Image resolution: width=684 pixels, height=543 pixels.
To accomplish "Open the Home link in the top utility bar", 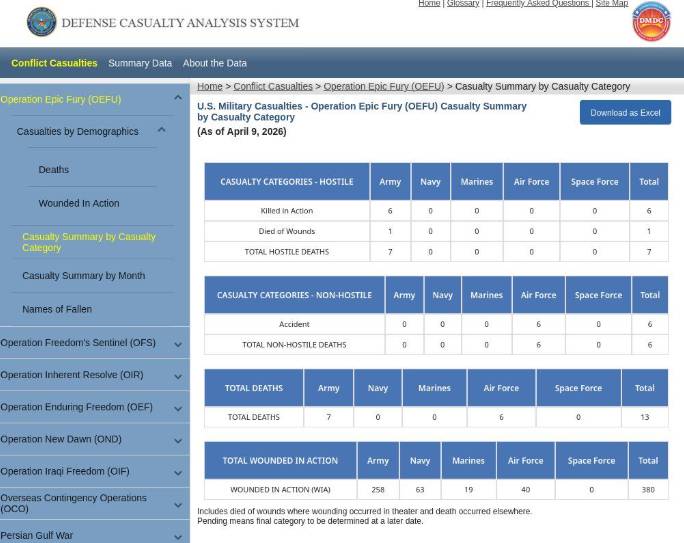I will coord(429,3).
